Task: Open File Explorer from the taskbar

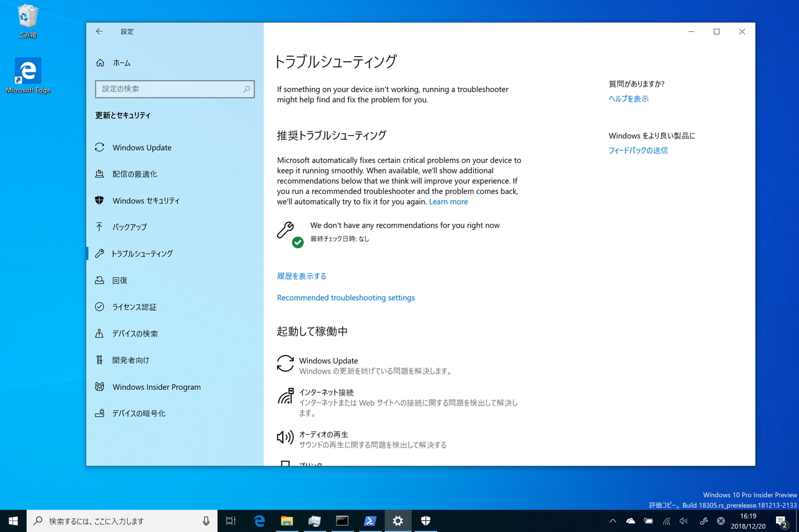Action: 287,521
